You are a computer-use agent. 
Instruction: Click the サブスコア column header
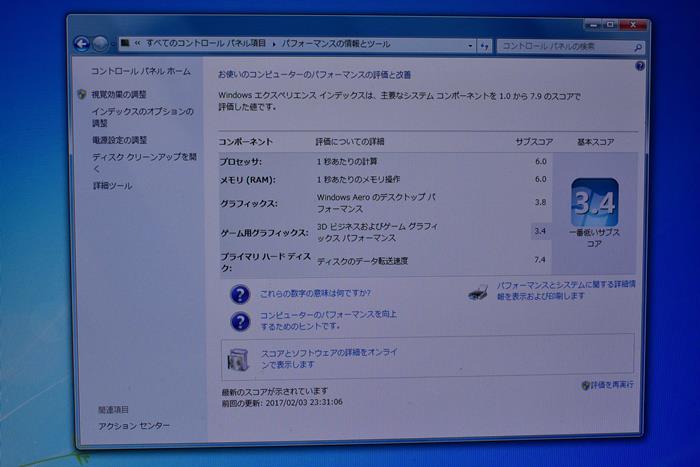[534, 142]
